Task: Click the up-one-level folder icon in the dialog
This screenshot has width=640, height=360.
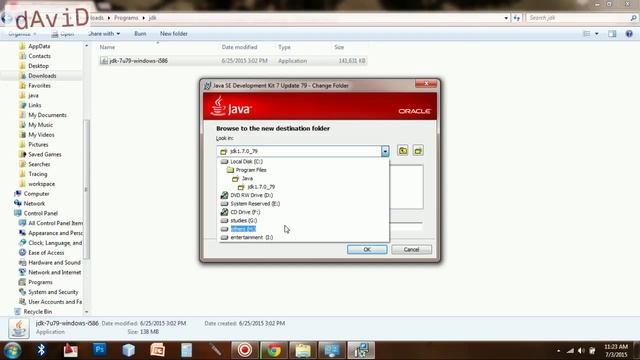Action: pyautogui.click(x=403, y=151)
